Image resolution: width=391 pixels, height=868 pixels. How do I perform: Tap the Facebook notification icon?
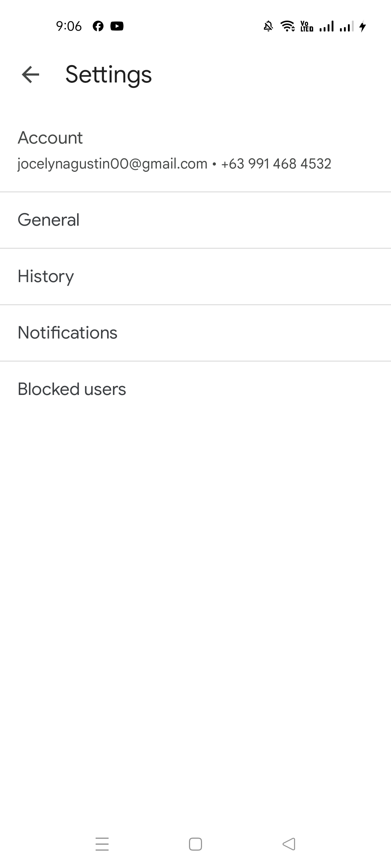pos(98,26)
